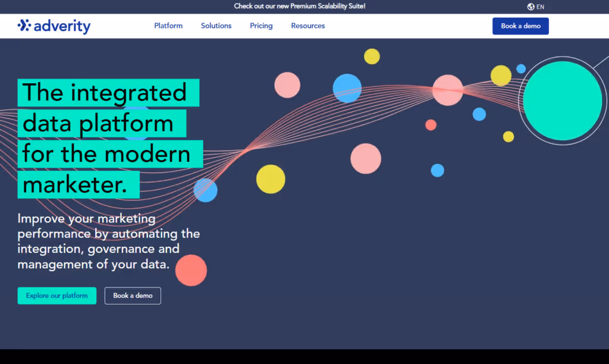The width and height of the screenshot is (609, 364).
Task: Click the headline word "marketer."
Action: tap(79, 184)
